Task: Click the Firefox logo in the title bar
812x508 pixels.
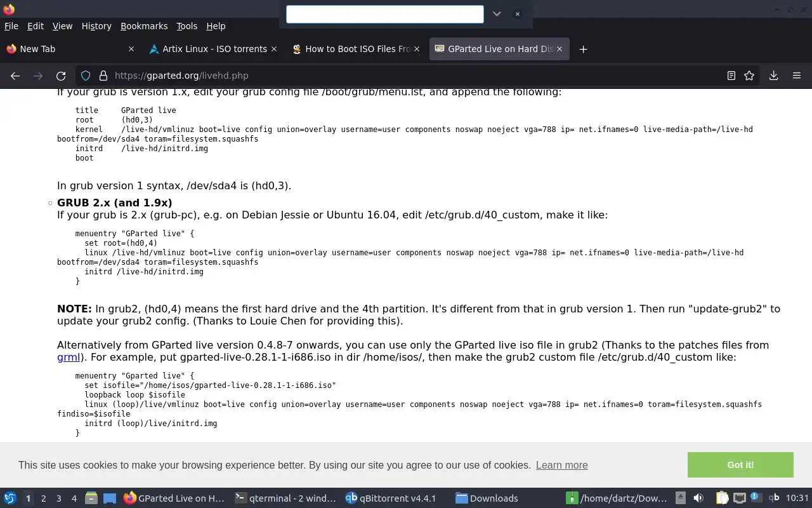Action: pyautogui.click(x=9, y=10)
